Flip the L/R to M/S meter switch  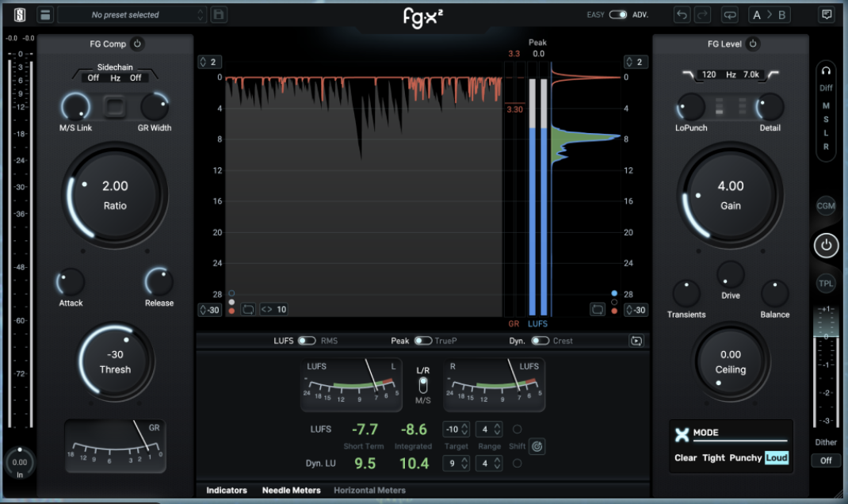(x=423, y=386)
